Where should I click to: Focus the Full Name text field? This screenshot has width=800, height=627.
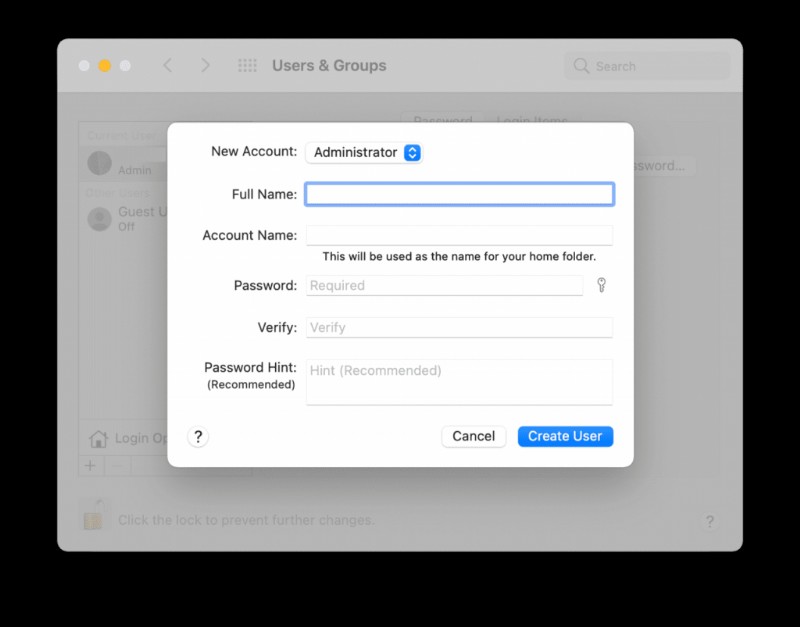pyautogui.click(x=459, y=194)
